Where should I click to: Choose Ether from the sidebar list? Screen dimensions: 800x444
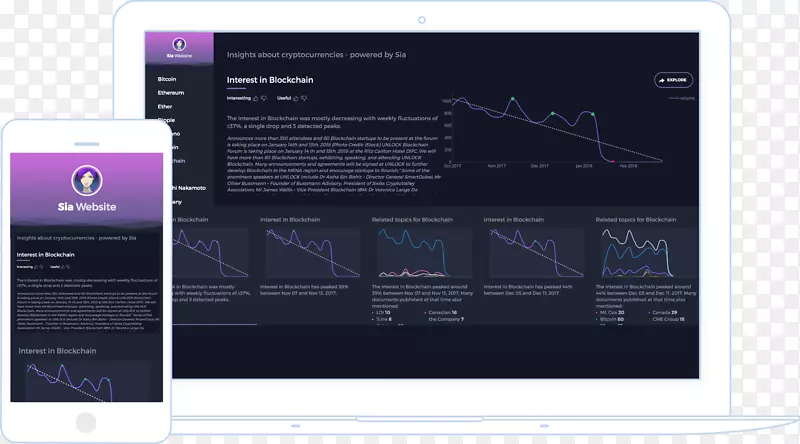165,106
